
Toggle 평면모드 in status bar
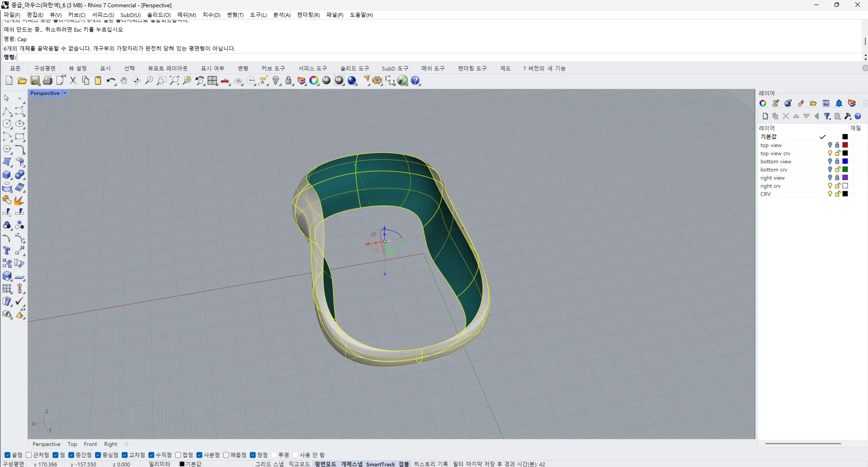[325, 464]
